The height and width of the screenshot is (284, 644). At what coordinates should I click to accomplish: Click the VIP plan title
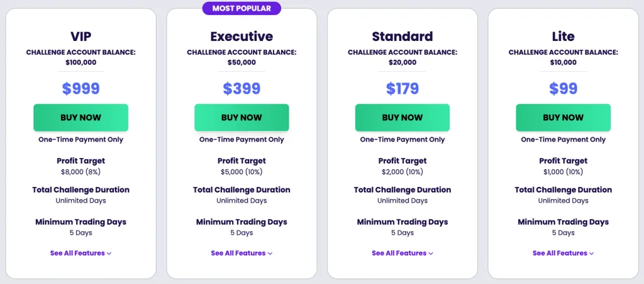pyautogui.click(x=80, y=37)
